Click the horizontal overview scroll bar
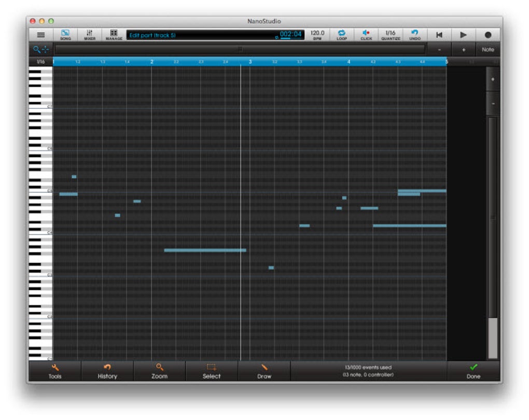 click(x=240, y=50)
